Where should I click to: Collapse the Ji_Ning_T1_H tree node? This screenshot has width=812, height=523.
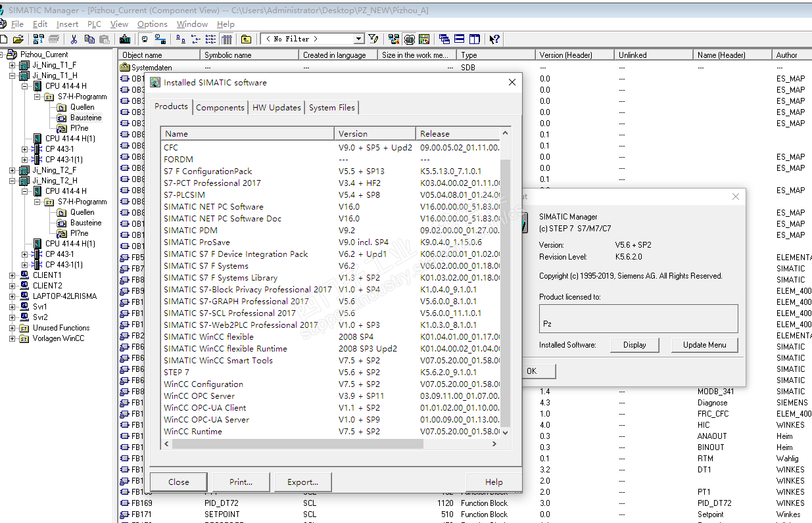pos(12,76)
